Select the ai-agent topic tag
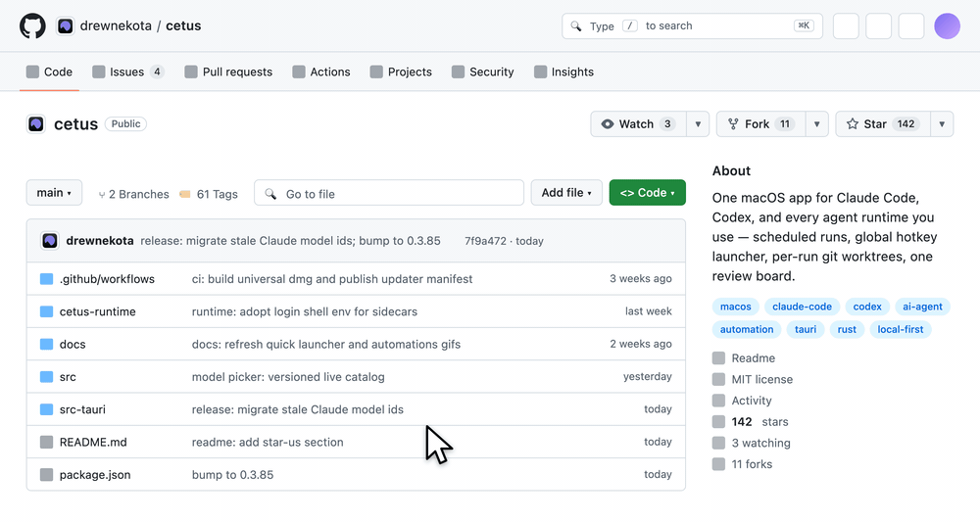Viewport: 980px width, 522px height. click(922, 307)
